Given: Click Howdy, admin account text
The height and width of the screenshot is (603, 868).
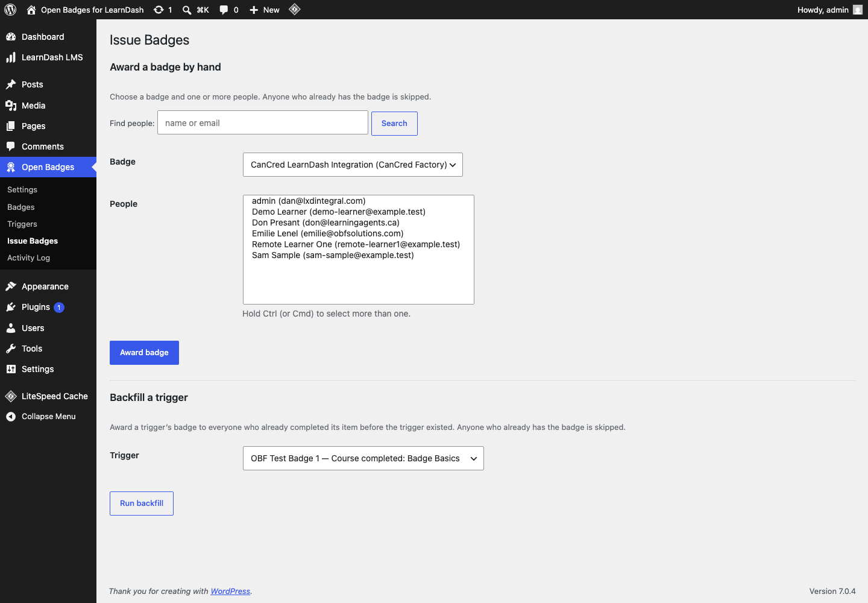Looking at the screenshot, I should coord(823,10).
